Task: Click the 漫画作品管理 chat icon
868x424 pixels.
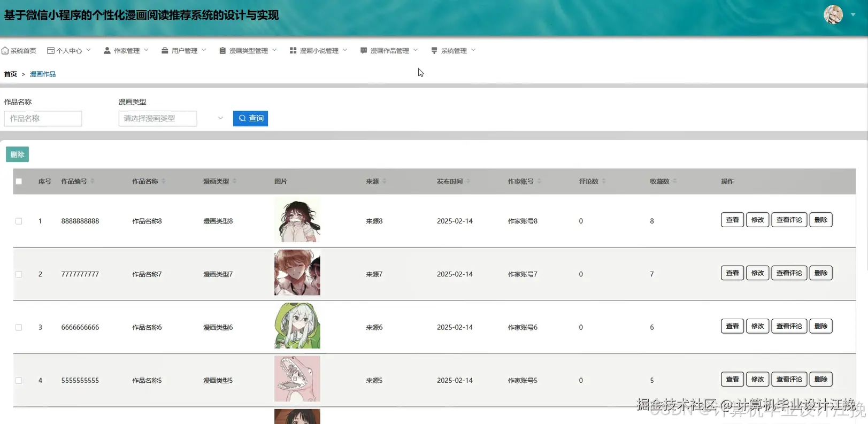Action: pyautogui.click(x=364, y=51)
